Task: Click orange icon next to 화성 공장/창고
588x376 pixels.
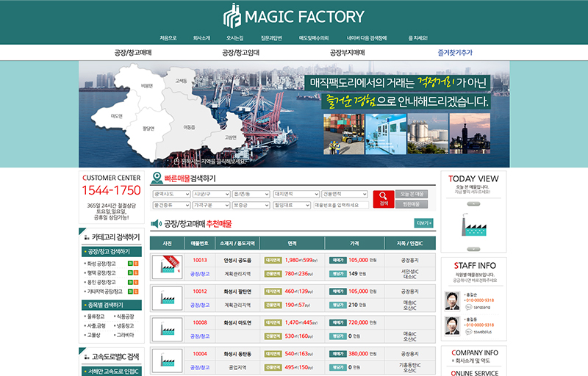Action: tap(136, 264)
